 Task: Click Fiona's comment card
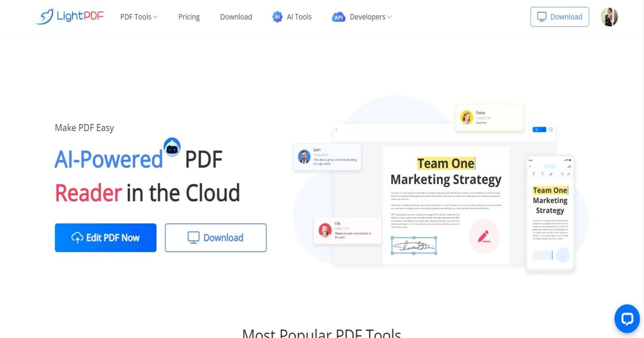[x=490, y=117]
